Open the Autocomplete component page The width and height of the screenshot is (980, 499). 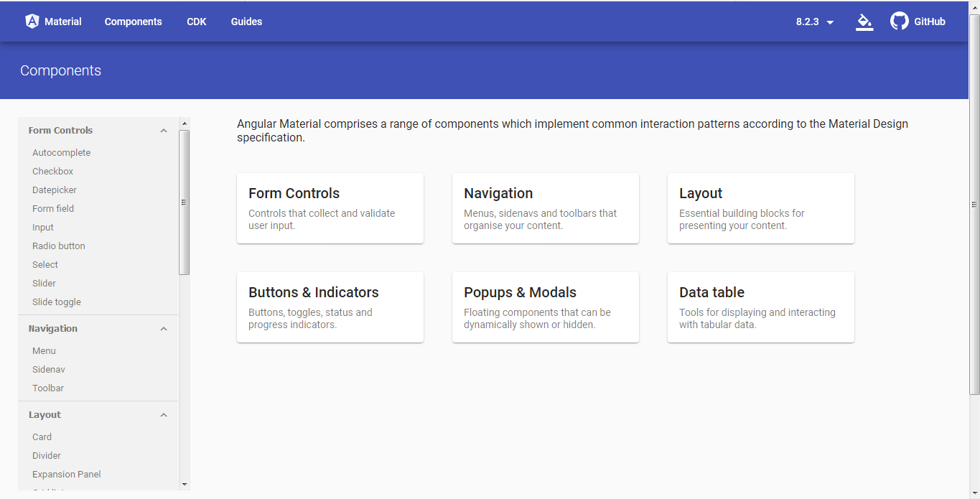[61, 152]
